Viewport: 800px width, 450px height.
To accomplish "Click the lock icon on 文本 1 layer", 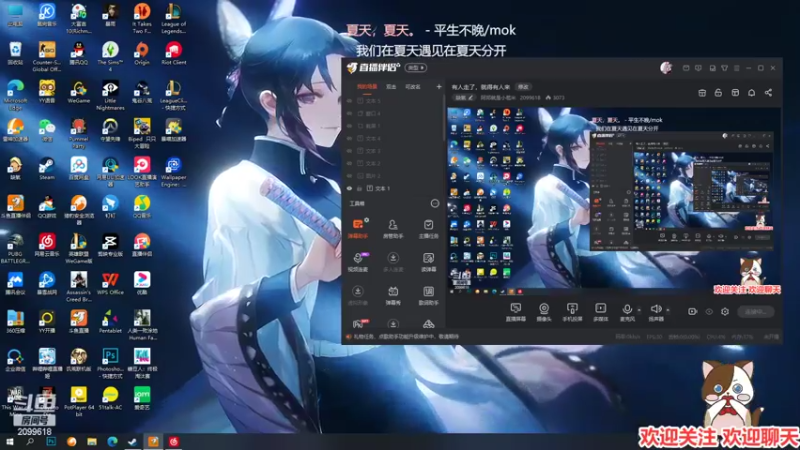I will pos(359,188).
